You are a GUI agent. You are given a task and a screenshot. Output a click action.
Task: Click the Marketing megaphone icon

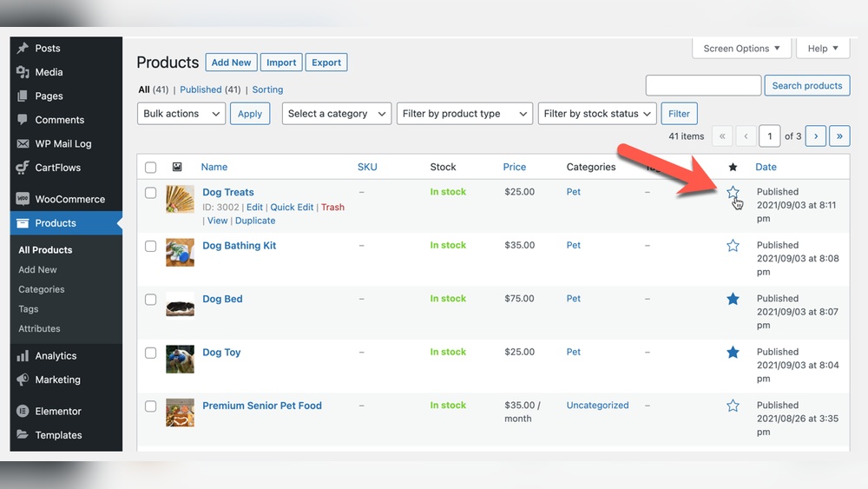(23, 380)
